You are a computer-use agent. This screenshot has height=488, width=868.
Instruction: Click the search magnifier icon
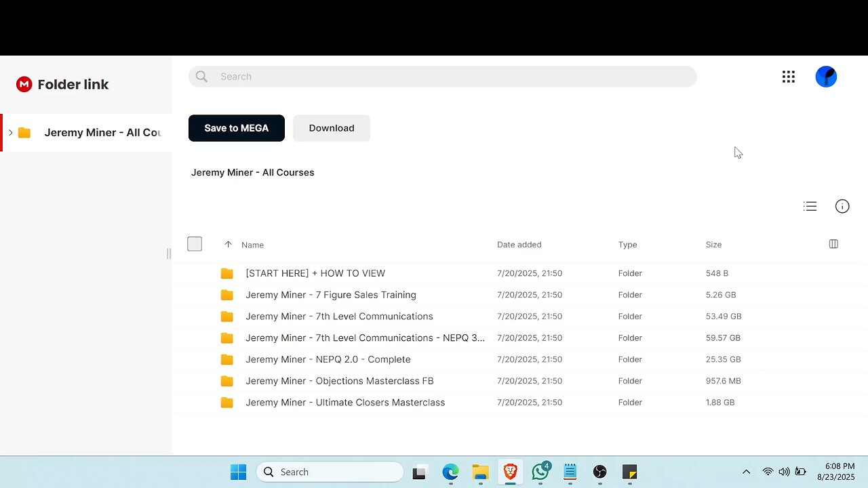tap(201, 77)
